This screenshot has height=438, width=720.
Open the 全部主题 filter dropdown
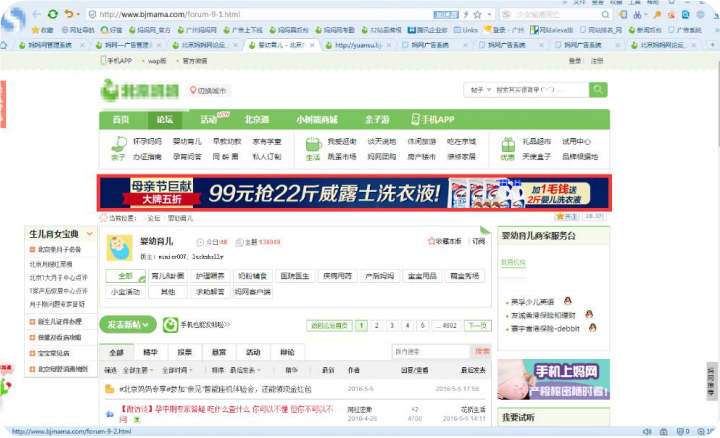tap(138, 370)
